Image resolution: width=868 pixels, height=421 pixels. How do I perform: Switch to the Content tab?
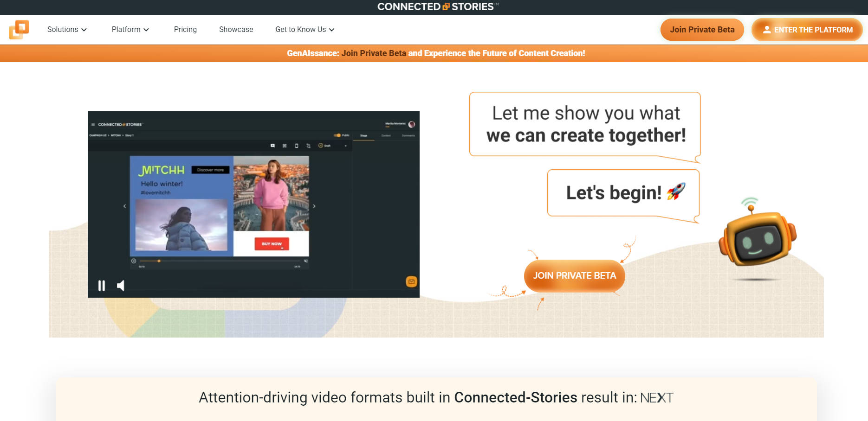pos(386,135)
